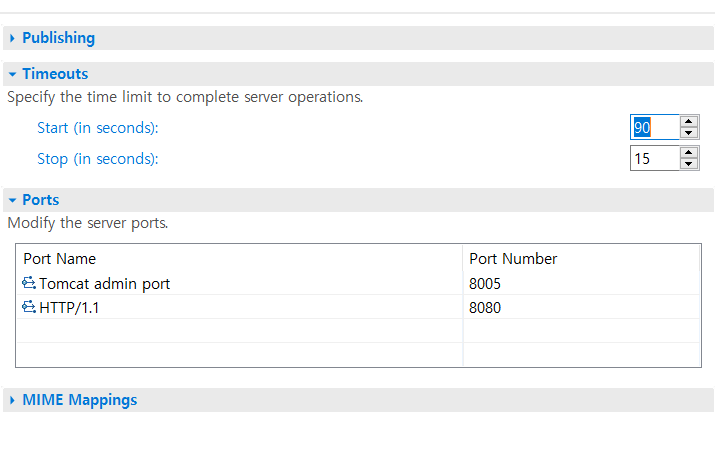The height and width of the screenshot is (464, 715).
Task: Expand the Publishing section
Action: 12,38
